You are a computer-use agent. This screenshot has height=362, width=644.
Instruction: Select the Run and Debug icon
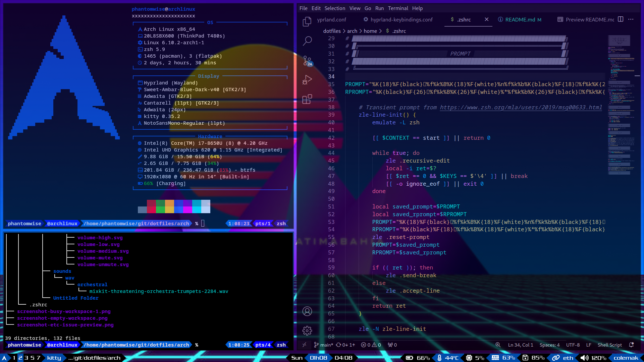(307, 79)
